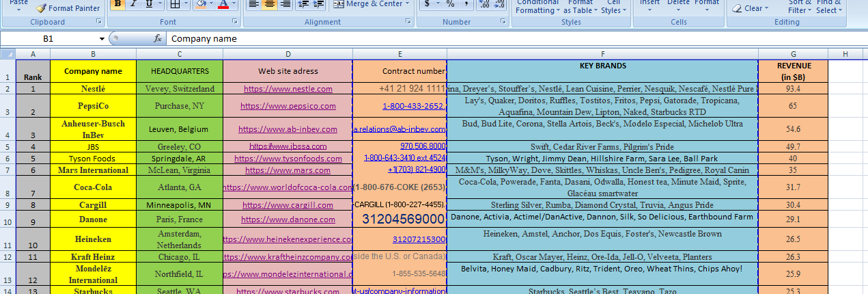Click the red Font Color swatch
The height and width of the screenshot is (294, 868).
[x=223, y=4]
